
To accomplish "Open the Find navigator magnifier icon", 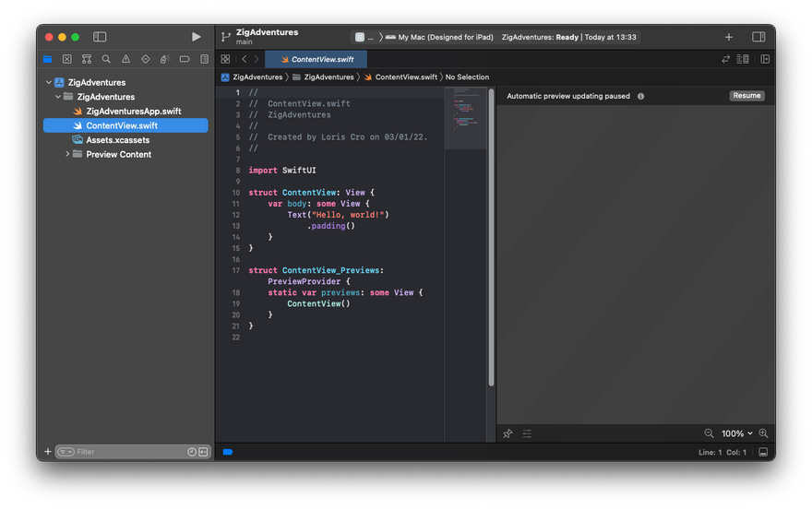I will tap(106, 59).
